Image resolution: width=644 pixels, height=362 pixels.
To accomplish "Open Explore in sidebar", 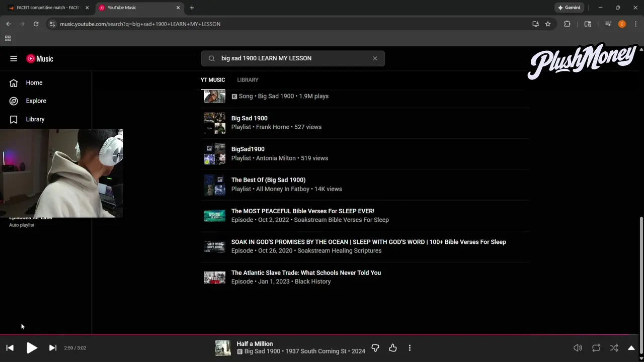I will click(x=36, y=101).
